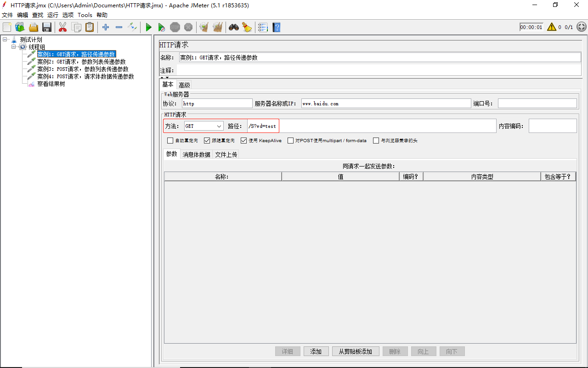Click the 添加 button

(316, 351)
